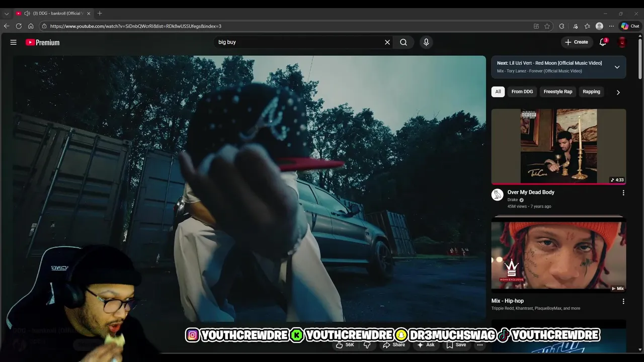Show more filter chips right arrow
Image resolution: width=644 pixels, height=362 pixels.
(x=618, y=92)
